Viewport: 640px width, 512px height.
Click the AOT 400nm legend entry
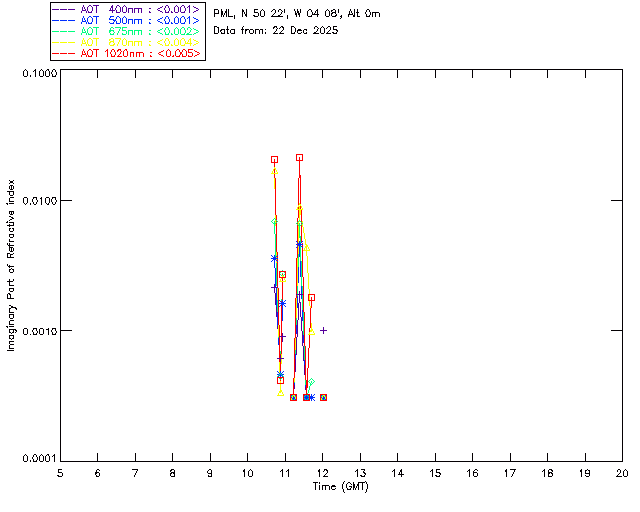126,9
